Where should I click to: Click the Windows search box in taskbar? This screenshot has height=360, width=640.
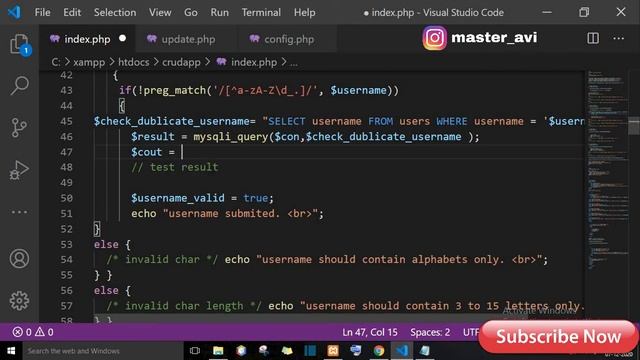point(102,351)
